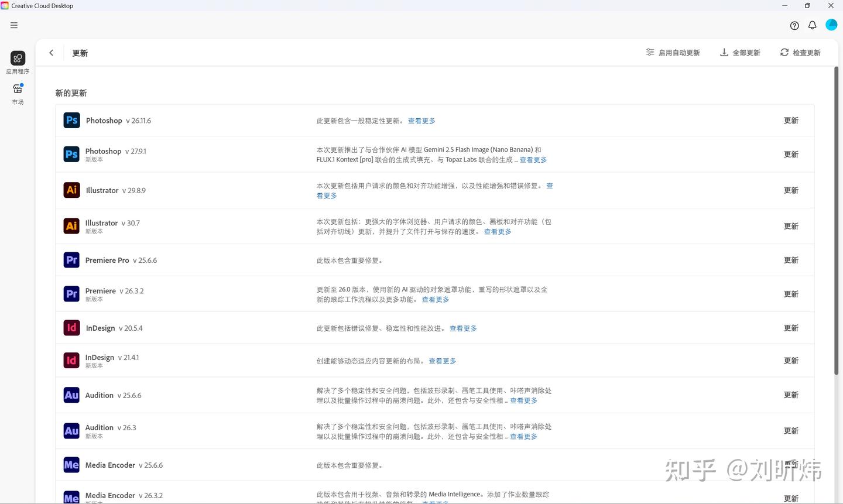Click the text 'Premiere v 26.3.2'
The image size is (843, 504).
(x=115, y=291)
